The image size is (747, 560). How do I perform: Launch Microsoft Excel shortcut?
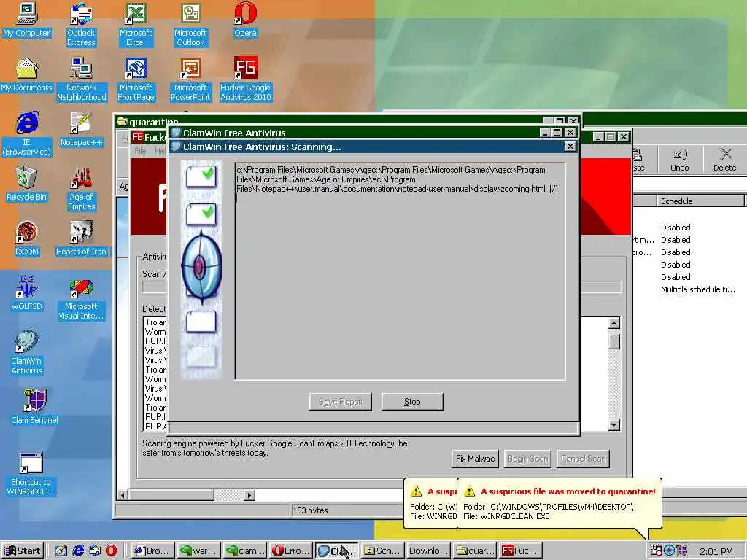(136, 25)
